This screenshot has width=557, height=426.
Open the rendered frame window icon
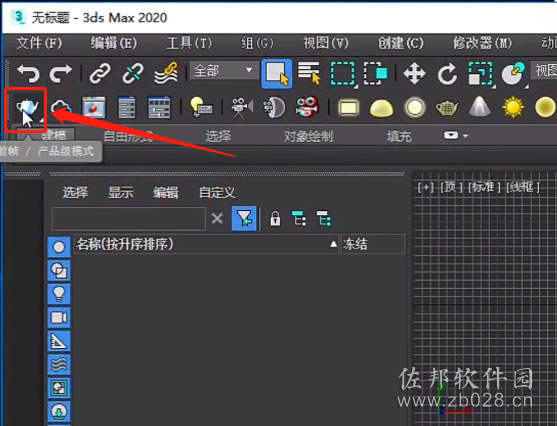coord(93,107)
